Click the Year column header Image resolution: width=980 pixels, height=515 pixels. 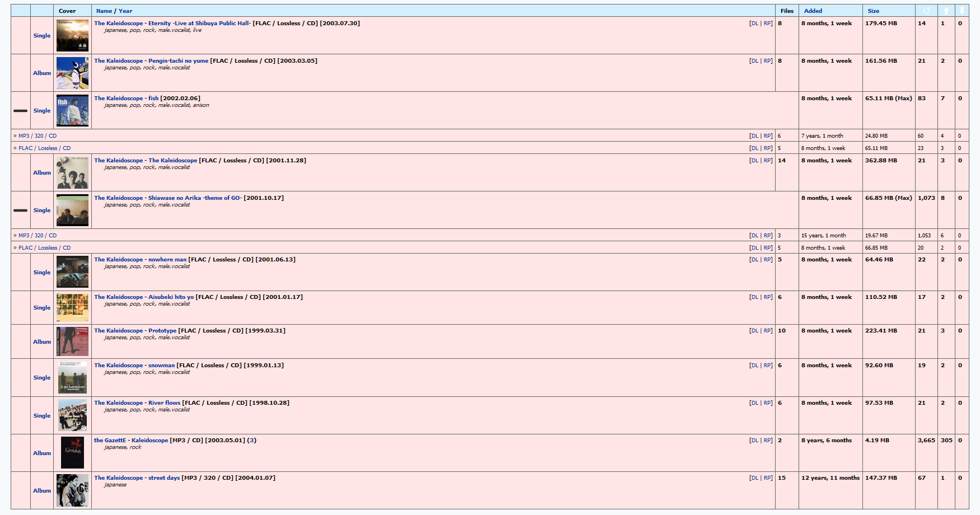(x=125, y=11)
